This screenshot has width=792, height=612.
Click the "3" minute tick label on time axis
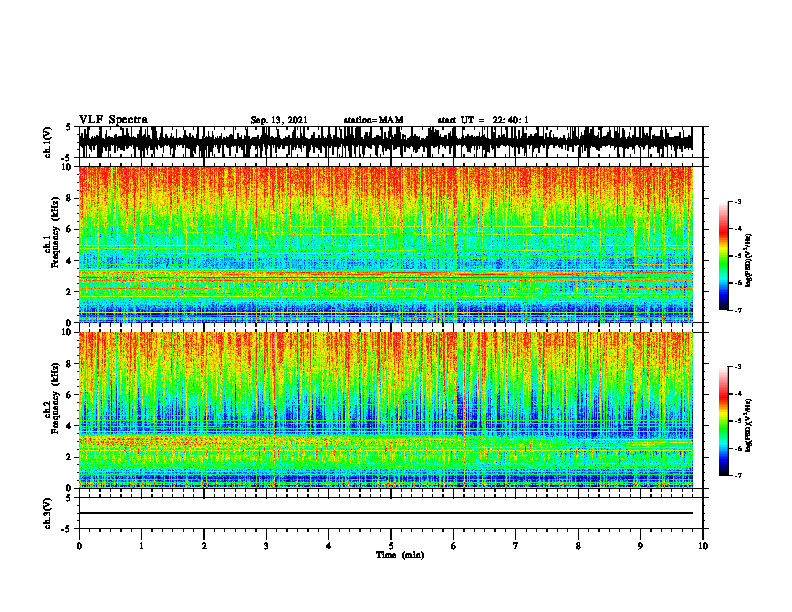[x=266, y=546]
